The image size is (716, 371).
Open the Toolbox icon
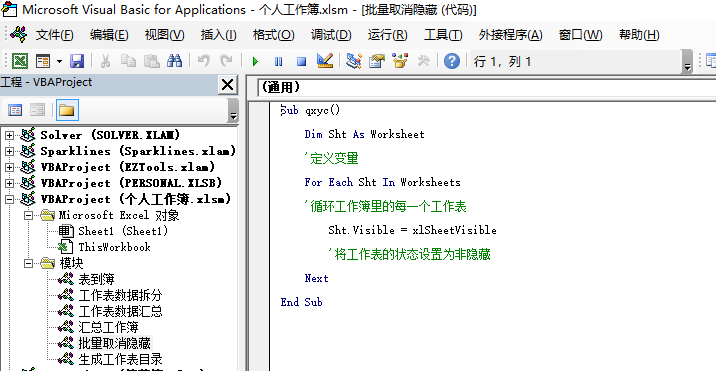point(423,61)
